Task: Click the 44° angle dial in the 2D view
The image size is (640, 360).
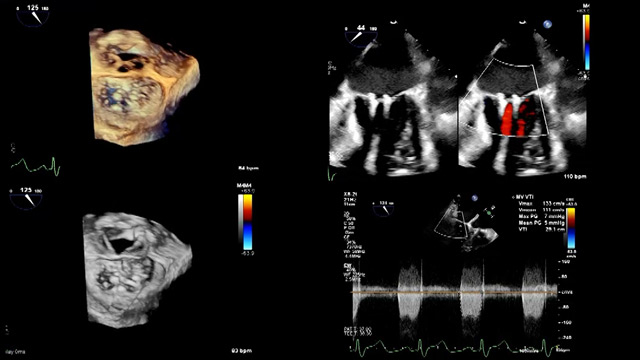Action: tap(361, 35)
